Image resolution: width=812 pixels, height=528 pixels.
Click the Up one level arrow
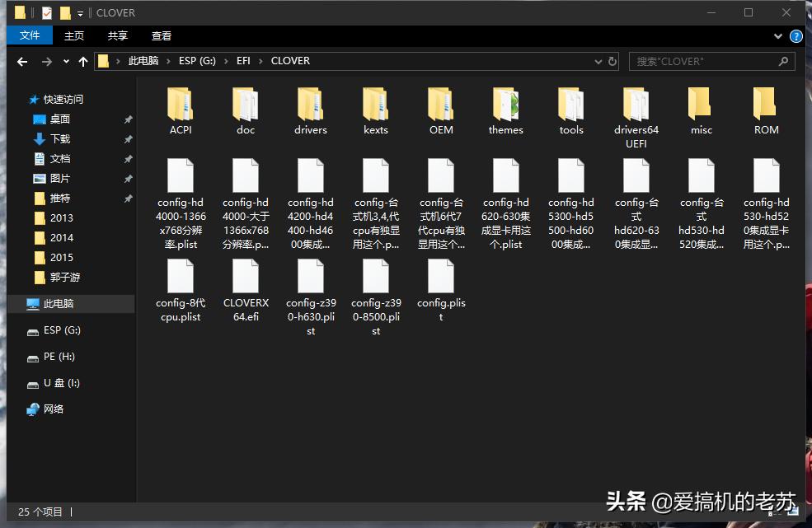(83, 61)
